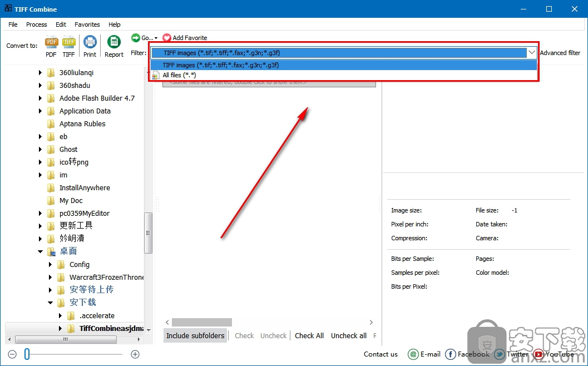Collapse the 桌面 tree node
The image size is (588, 366).
coord(40,251)
